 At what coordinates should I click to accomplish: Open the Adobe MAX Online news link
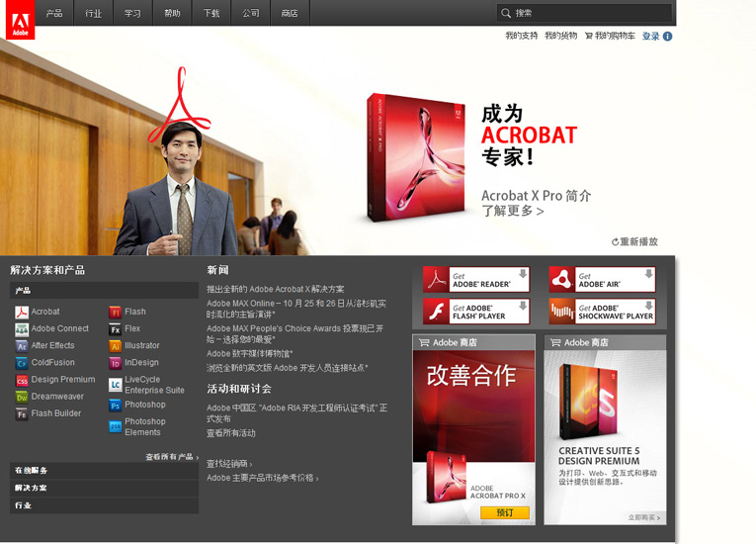pos(296,309)
